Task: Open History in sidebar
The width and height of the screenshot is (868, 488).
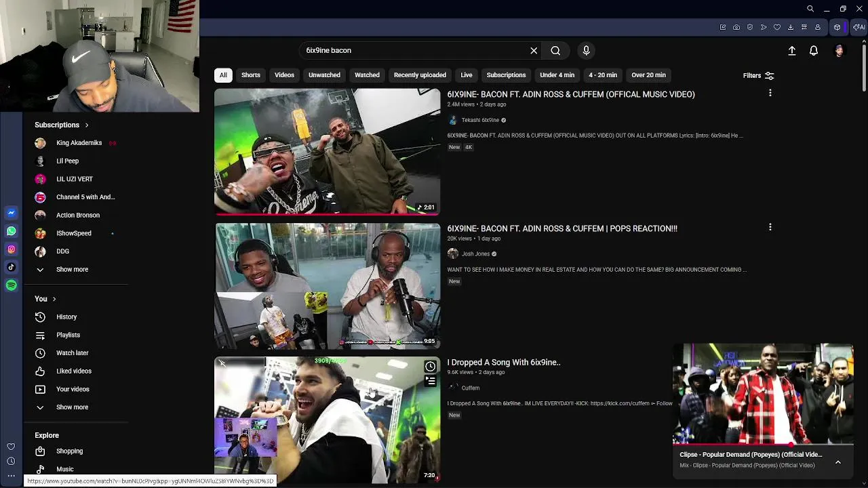Action: pyautogui.click(x=66, y=317)
